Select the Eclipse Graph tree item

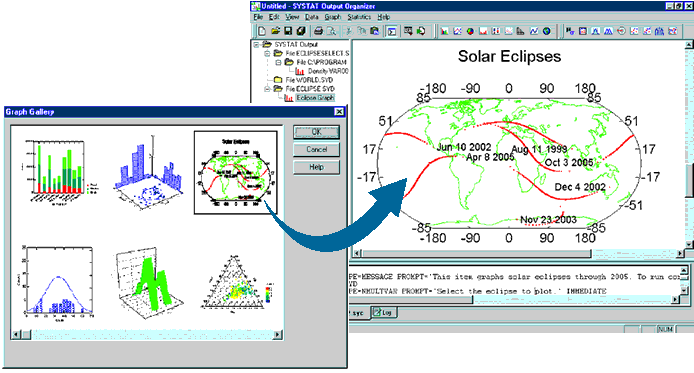[x=315, y=98]
